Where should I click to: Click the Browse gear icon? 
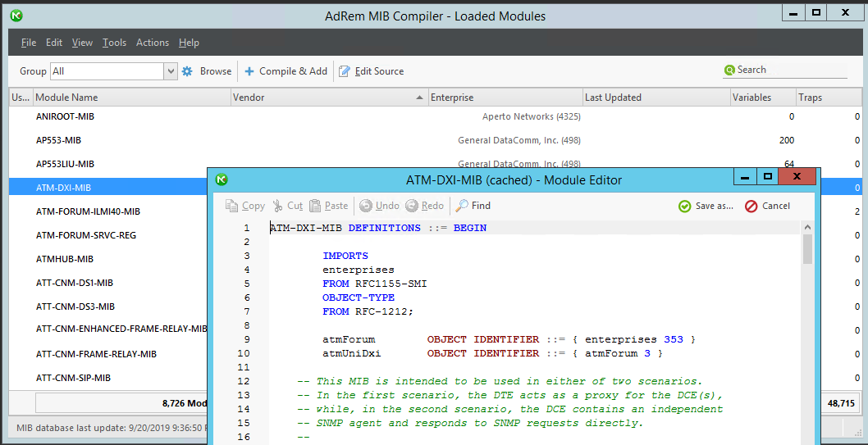187,71
